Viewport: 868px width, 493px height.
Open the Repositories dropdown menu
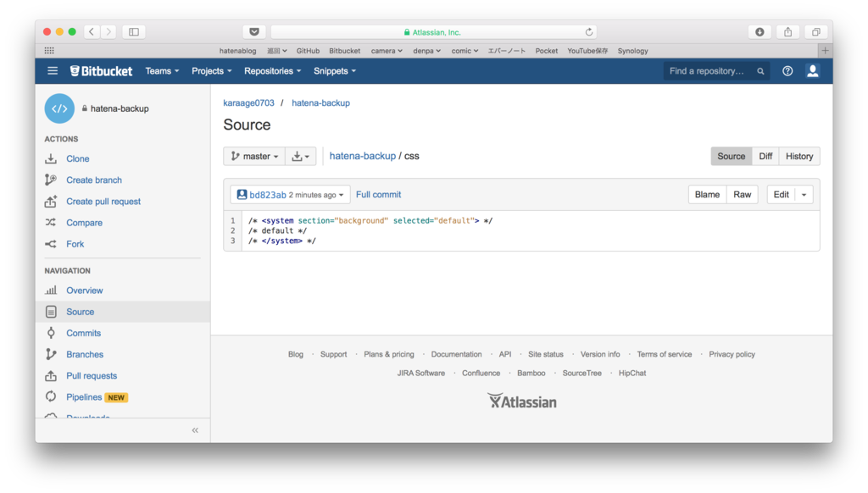click(x=272, y=71)
